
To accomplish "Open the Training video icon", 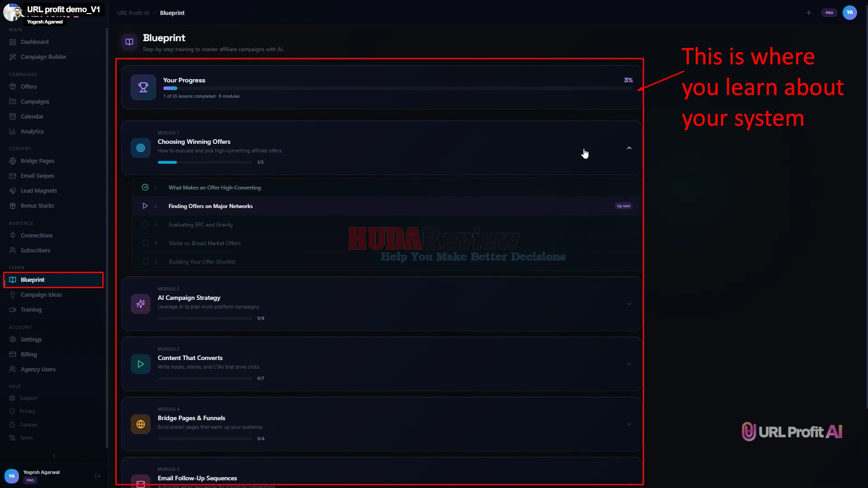I will pyautogui.click(x=13, y=310).
